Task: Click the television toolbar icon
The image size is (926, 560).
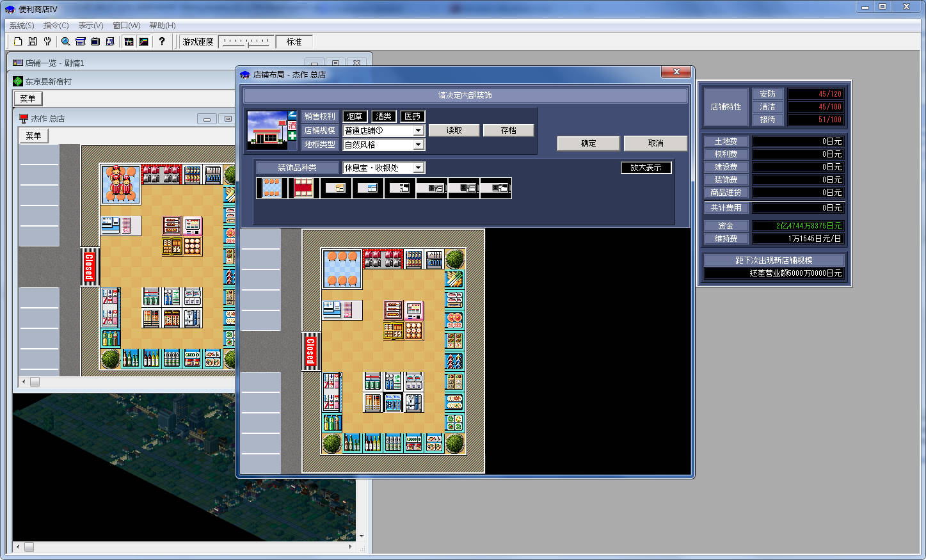Action: pyautogui.click(x=95, y=42)
